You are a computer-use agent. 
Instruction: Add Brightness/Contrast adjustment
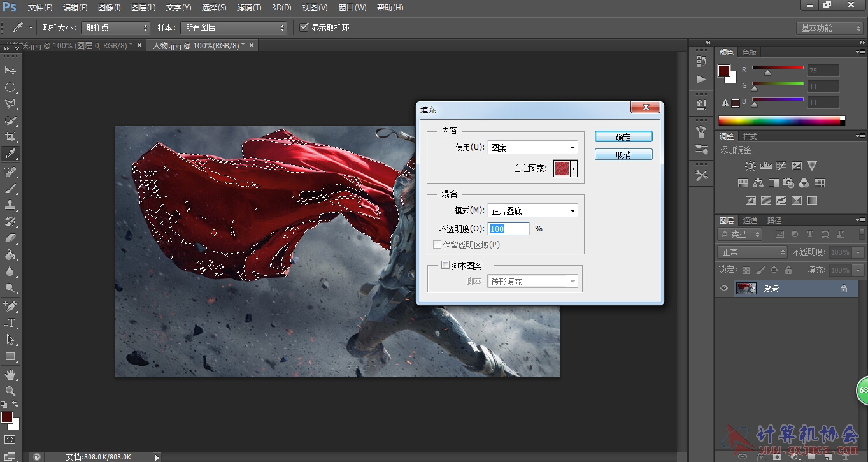750,166
